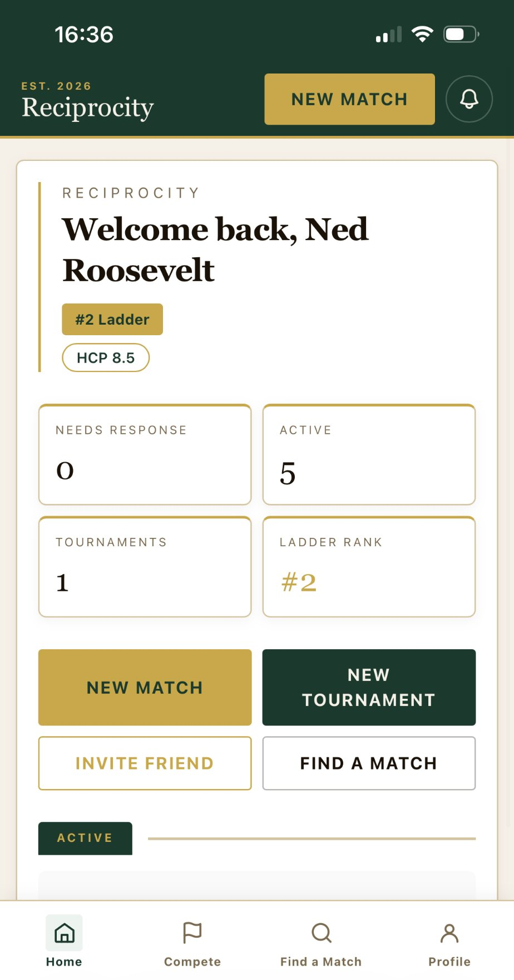Start a NEW TOURNAMENT
Image resolution: width=514 pixels, height=980 pixels.
(x=368, y=687)
